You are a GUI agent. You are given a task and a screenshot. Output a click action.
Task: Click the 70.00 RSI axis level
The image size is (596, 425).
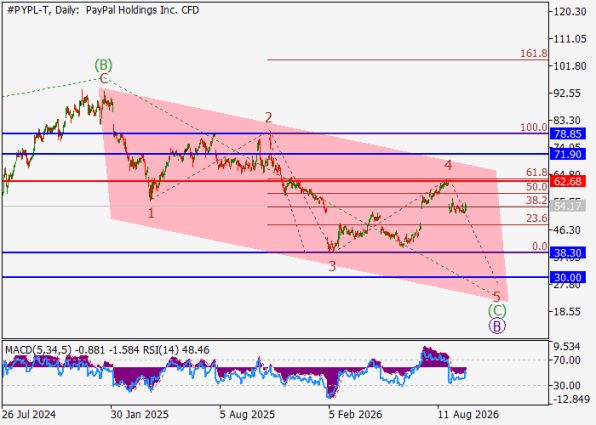[567, 360]
